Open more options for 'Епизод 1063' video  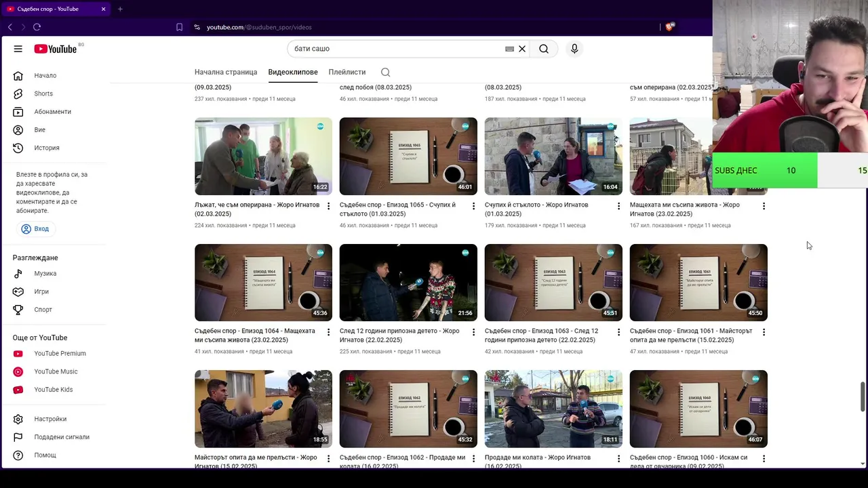(618, 332)
